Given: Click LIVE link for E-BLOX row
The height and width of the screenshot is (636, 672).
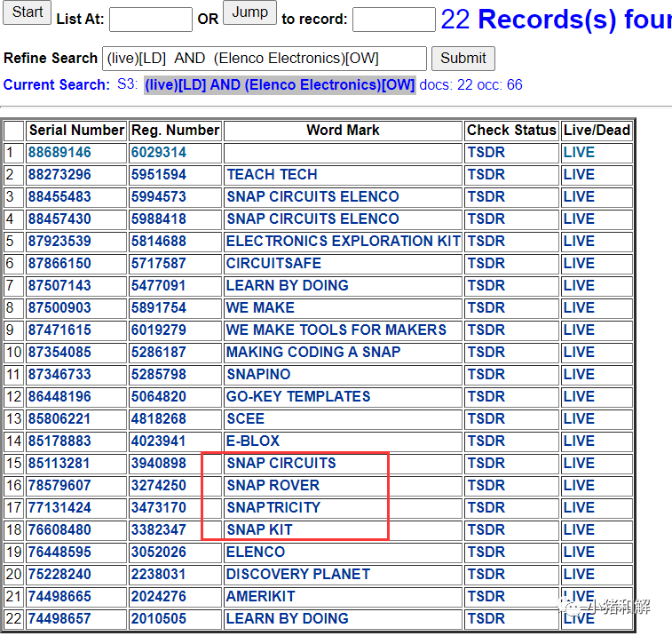Looking at the screenshot, I should (x=579, y=441).
